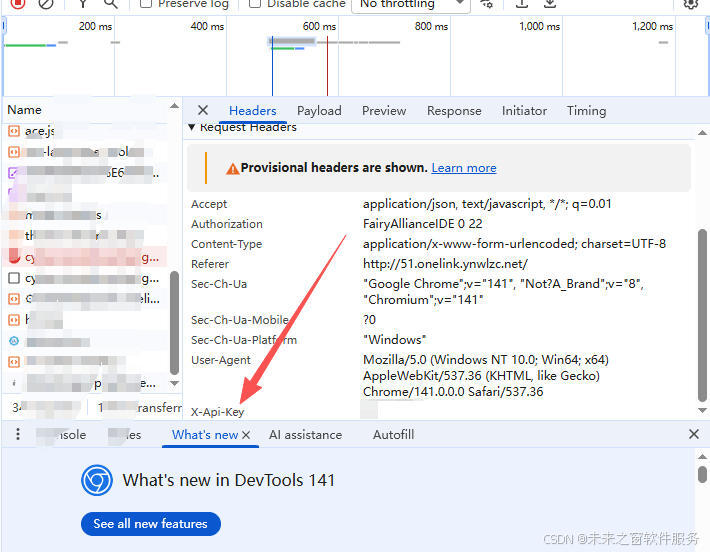
Task: Open network settings gear
Action: [x=690, y=3]
